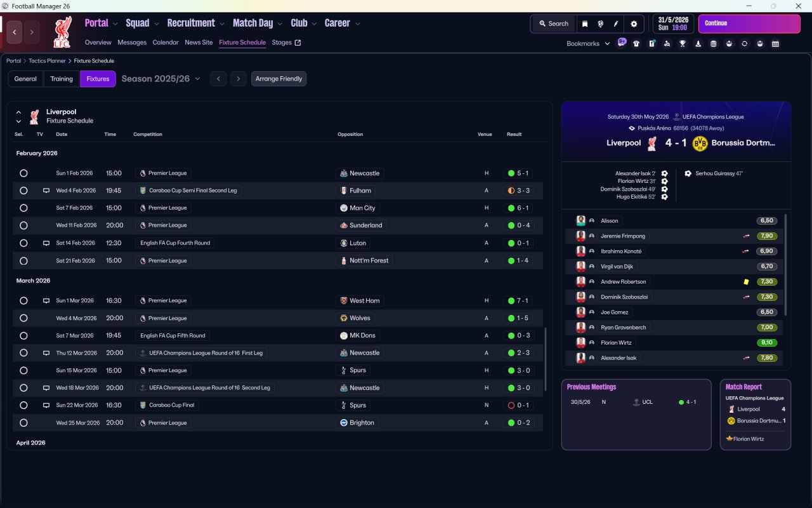Viewport: 812px width, 508px height.
Task: Select the radio button for the Luton fixture
Action: pos(23,243)
